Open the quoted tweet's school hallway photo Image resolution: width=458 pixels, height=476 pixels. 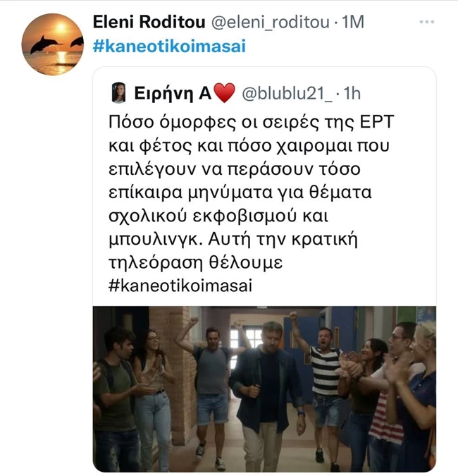point(264,389)
